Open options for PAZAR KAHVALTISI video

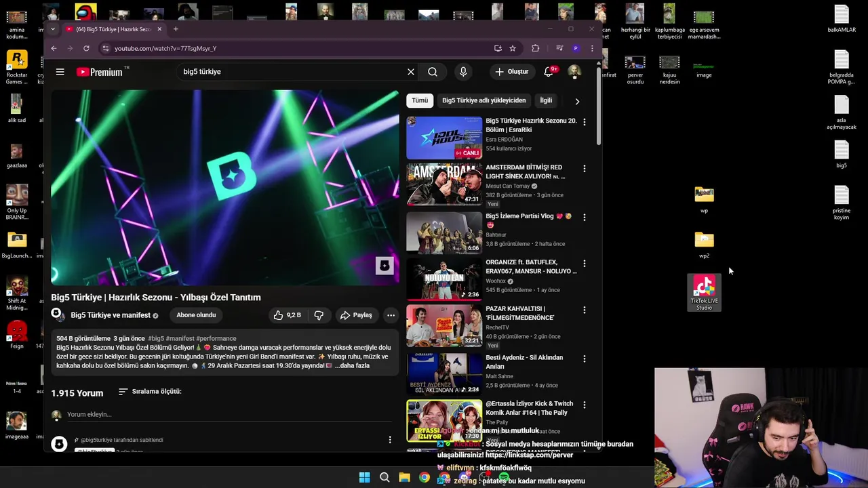point(585,310)
